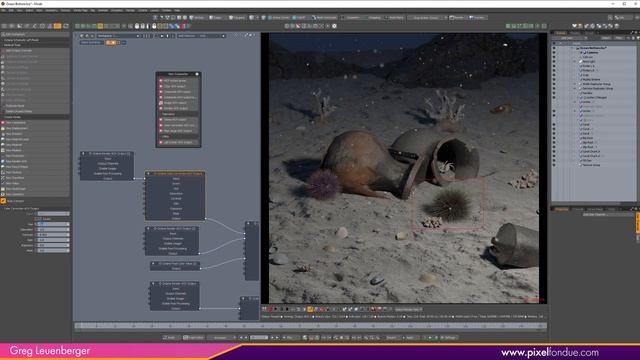Collapse the scene root tree item

(572, 48)
